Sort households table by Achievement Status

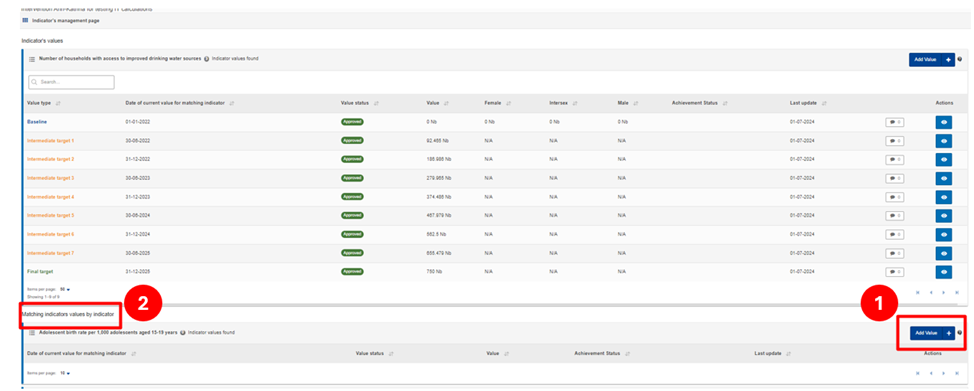(725, 103)
